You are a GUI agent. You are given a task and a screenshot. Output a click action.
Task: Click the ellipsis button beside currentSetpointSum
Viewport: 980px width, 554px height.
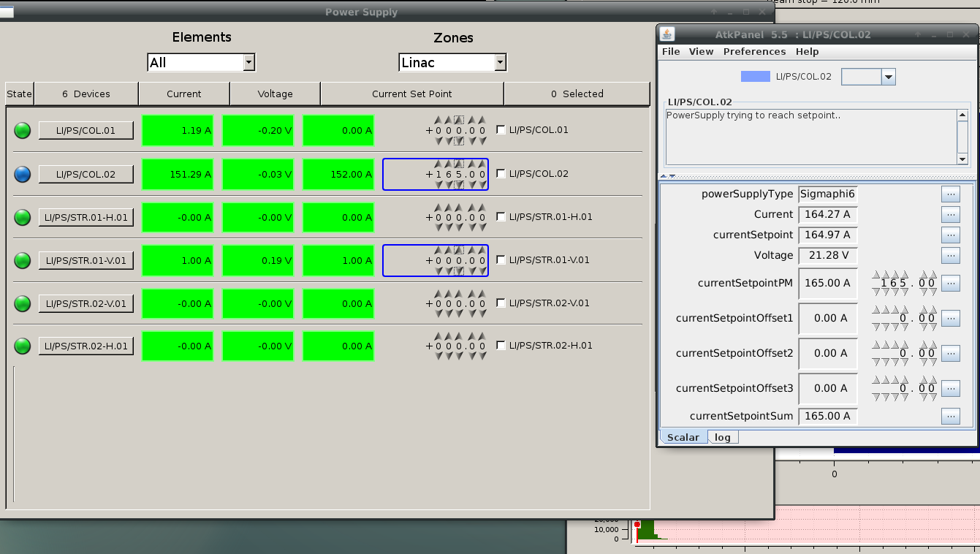[950, 417]
